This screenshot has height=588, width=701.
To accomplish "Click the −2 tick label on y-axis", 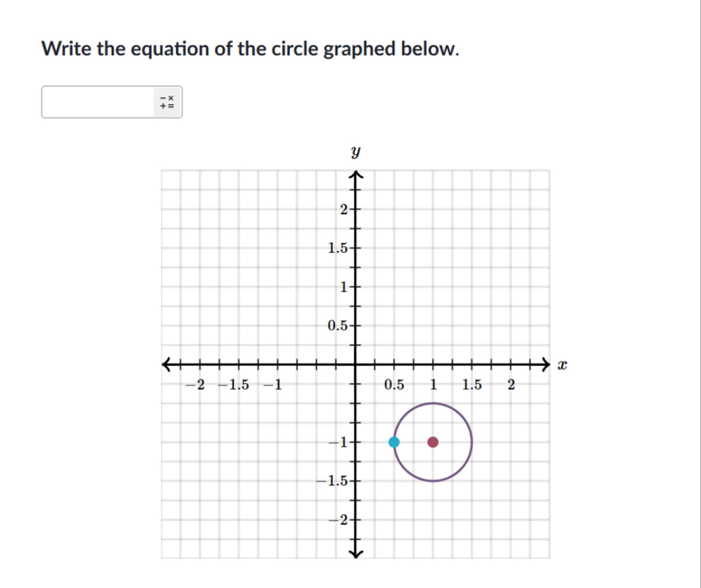I will 338,520.
